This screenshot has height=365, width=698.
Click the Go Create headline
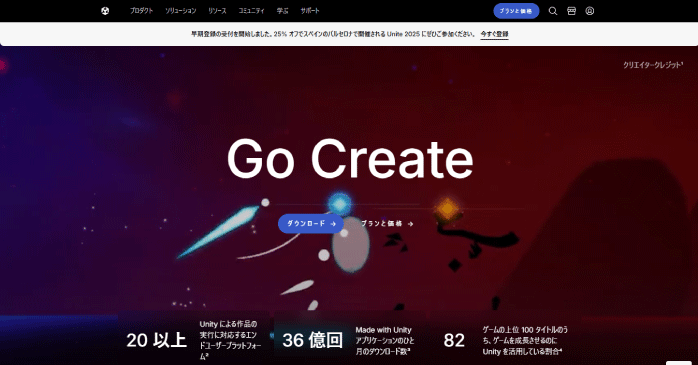click(350, 159)
